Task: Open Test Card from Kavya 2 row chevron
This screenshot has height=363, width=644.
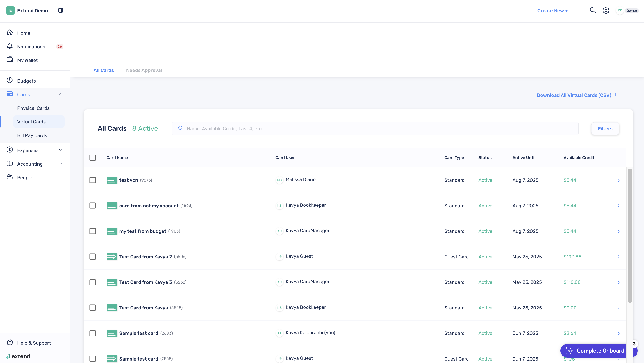Action: (x=619, y=257)
